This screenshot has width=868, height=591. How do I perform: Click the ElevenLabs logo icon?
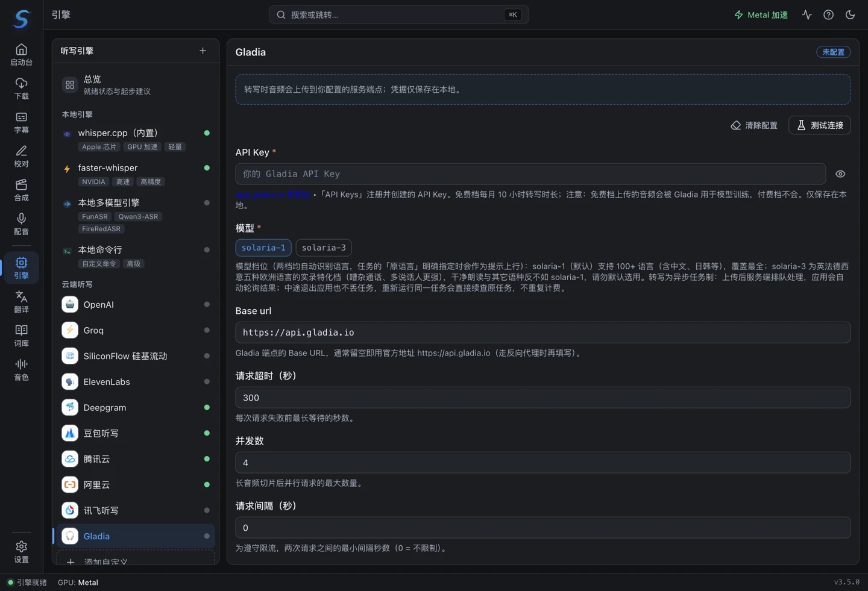(70, 381)
